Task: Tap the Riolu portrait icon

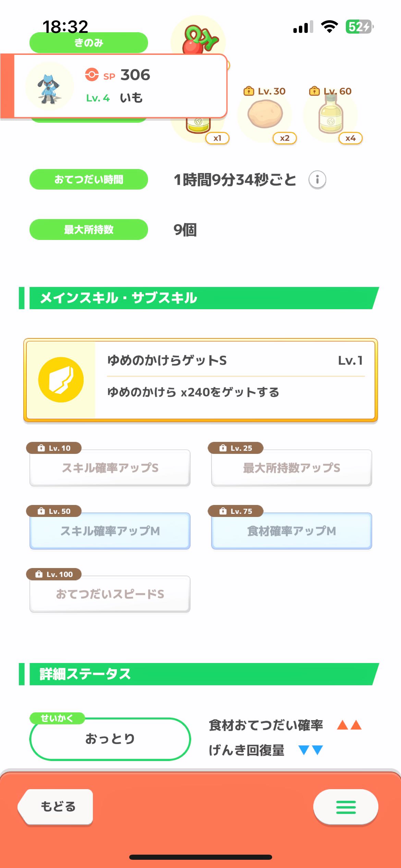Action: (49, 86)
